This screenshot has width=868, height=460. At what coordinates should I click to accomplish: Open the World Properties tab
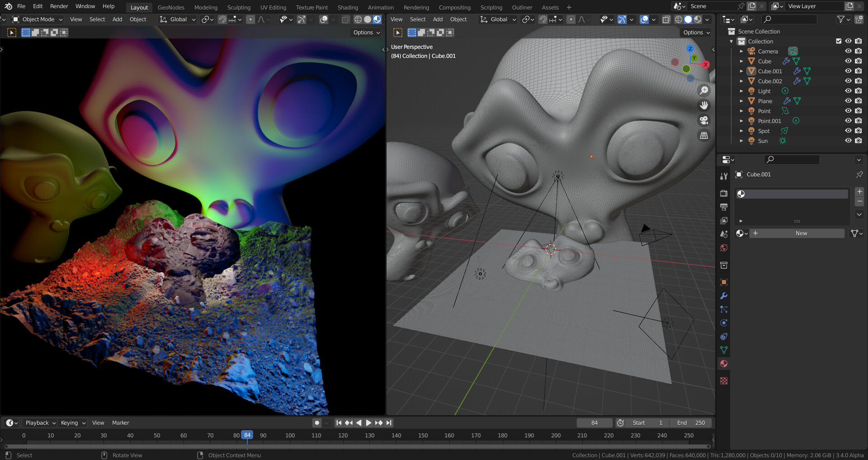click(724, 248)
